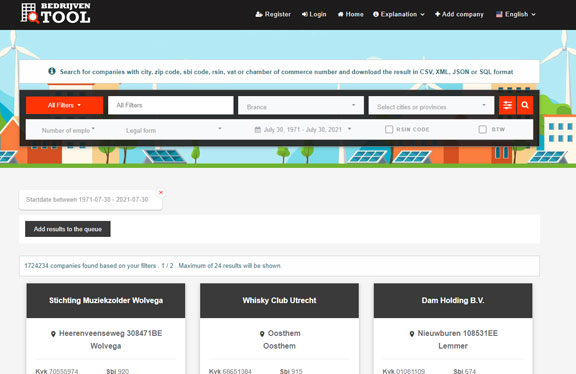The height and width of the screenshot is (374, 576).
Task: Open the advanced filter sliders icon
Action: [x=508, y=105]
